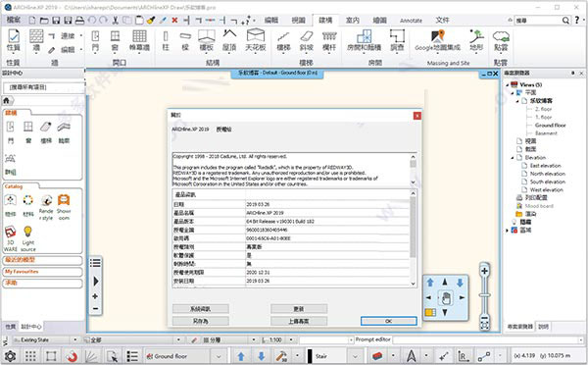Move floor up with blue up arrow

pyautogui.click(x=241, y=356)
